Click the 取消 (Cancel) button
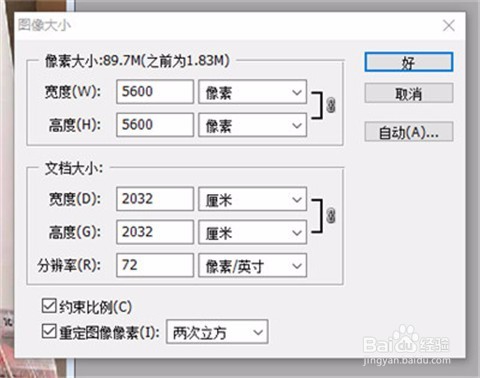The width and height of the screenshot is (480, 378). pos(409,93)
